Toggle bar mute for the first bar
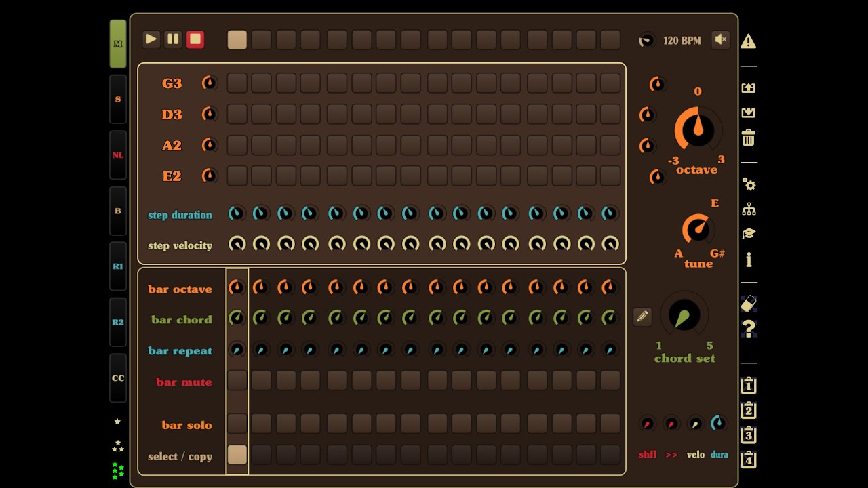The width and height of the screenshot is (868, 488). pyautogui.click(x=237, y=380)
